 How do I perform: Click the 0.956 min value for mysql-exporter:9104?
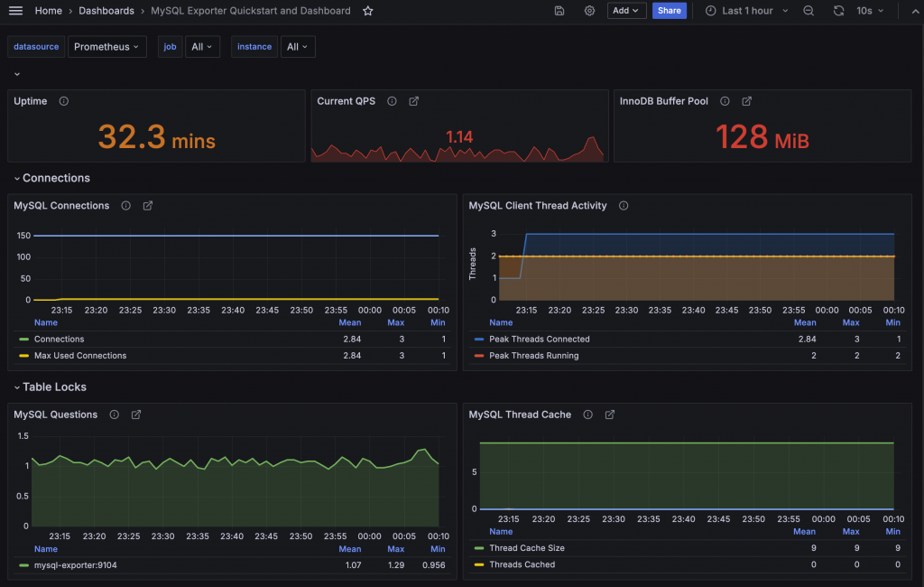(434, 564)
